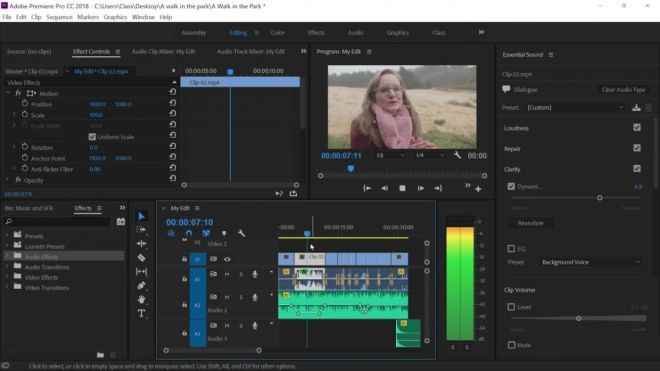Step forward one frame
Screen dimensions: 660x371
pos(420,188)
